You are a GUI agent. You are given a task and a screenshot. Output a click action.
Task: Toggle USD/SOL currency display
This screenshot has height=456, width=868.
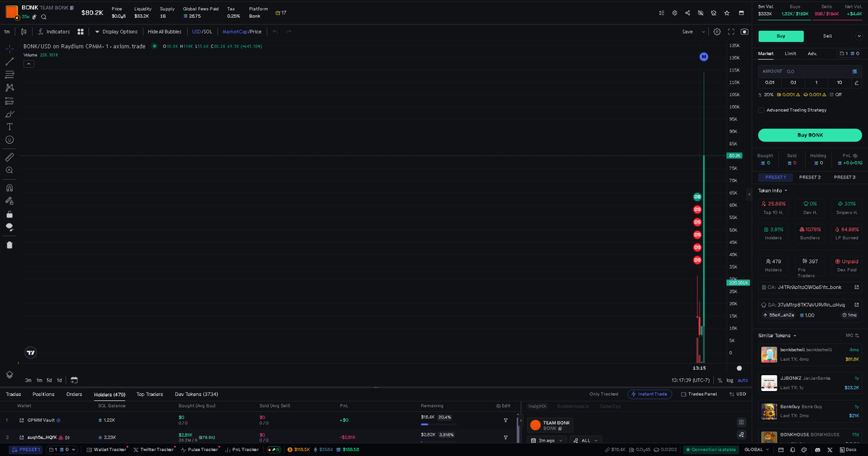click(x=202, y=32)
